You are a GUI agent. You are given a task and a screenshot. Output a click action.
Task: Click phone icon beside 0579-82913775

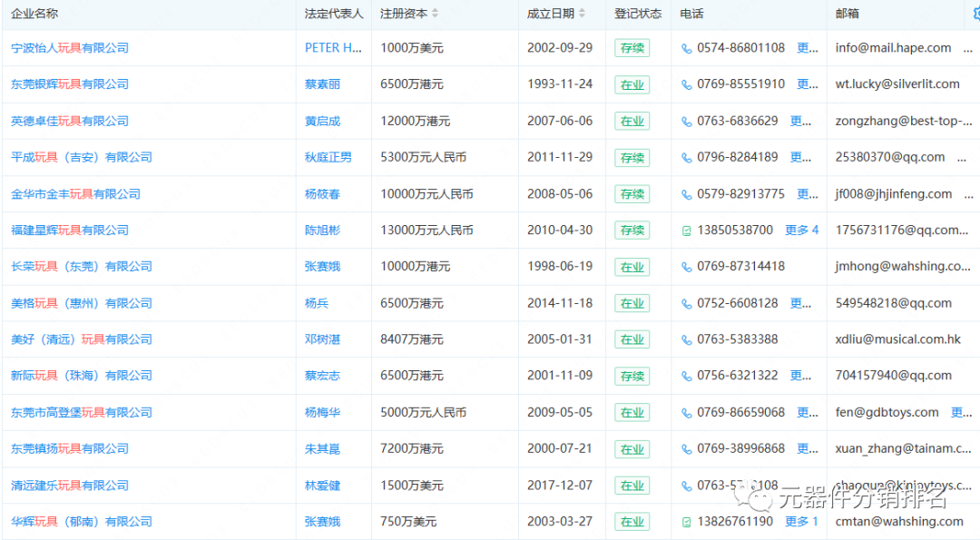click(x=686, y=195)
